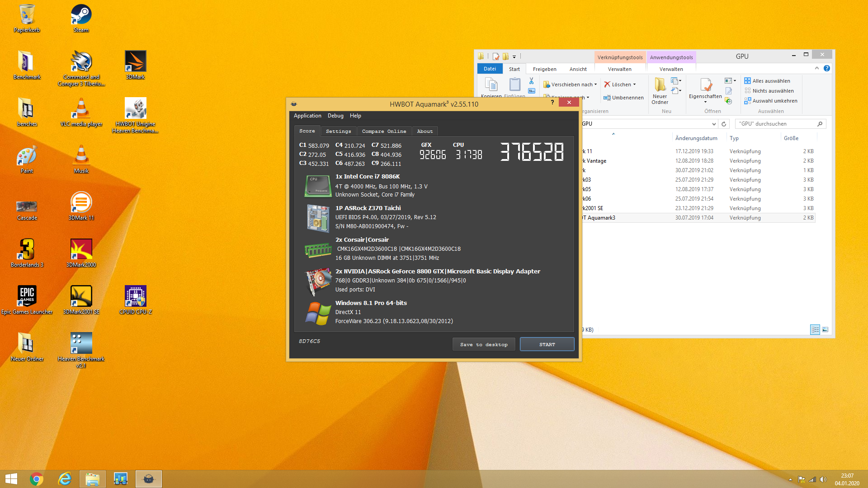
Task: Collapse the Explorer ribbon with chevron
Action: tap(817, 68)
